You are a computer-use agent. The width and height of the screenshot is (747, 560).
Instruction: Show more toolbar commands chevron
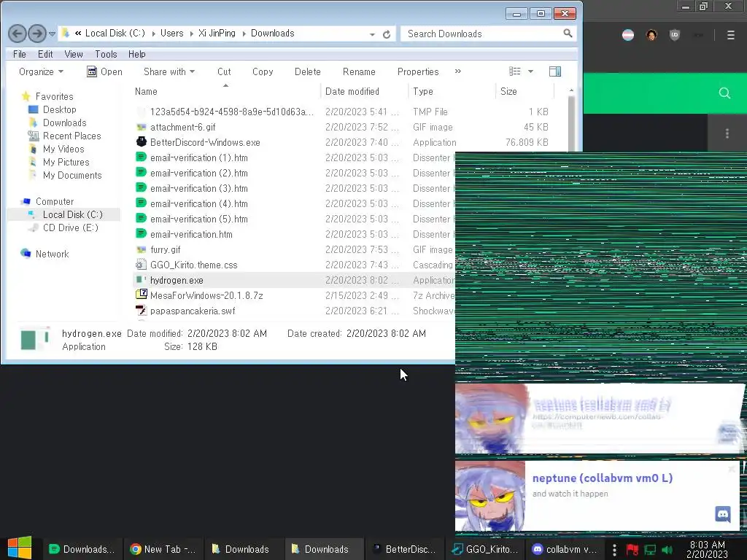(458, 71)
